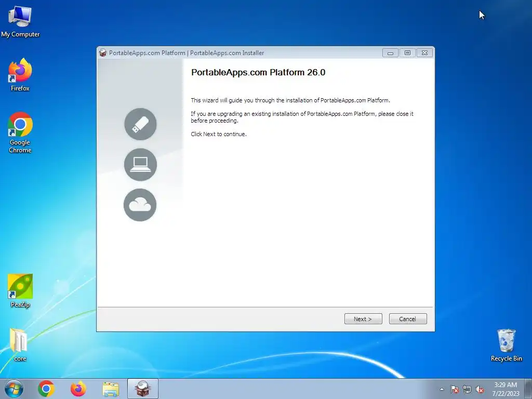Select Google Chrome desktop shortcut
Image resolution: width=532 pixels, height=399 pixels.
[x=20, y=132]
